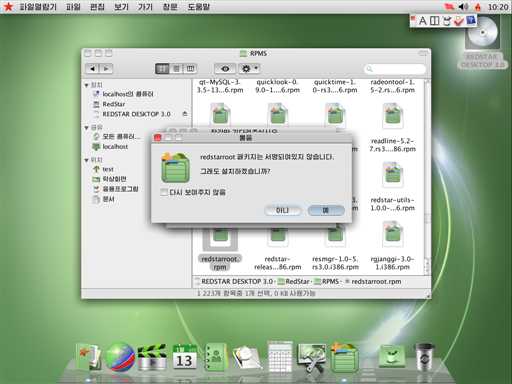Select the radeontool rpm file
This screenshot has width=512, height=384.
point(392,86)
